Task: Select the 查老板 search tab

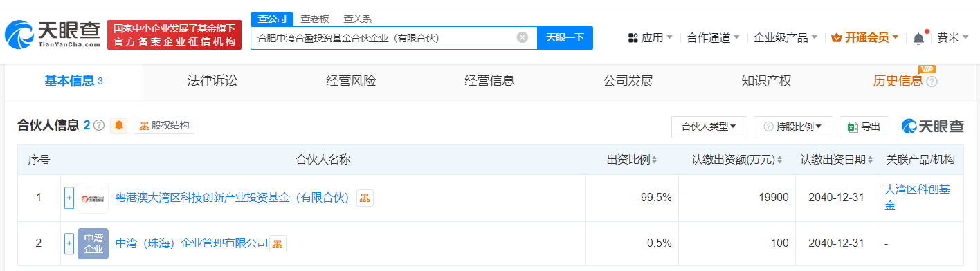Action: pos(315,18)
